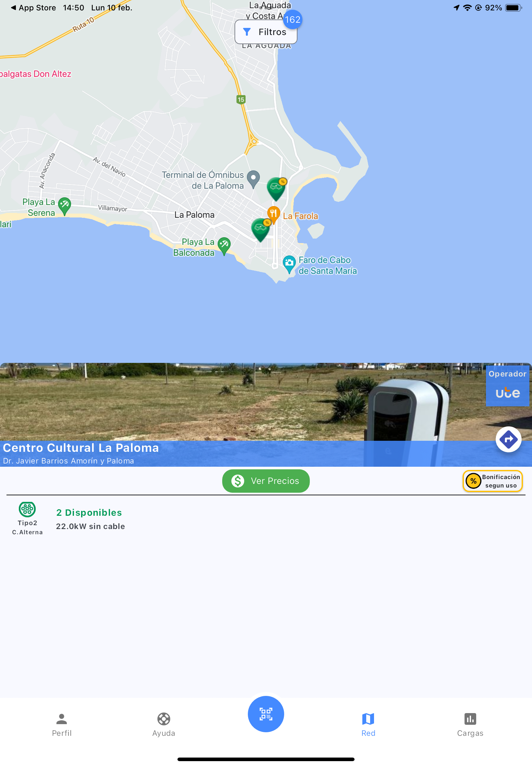This screenshot has height=766, width=532.
Task: Open the QR code scanner button
Action: click(x=266, y=714)
